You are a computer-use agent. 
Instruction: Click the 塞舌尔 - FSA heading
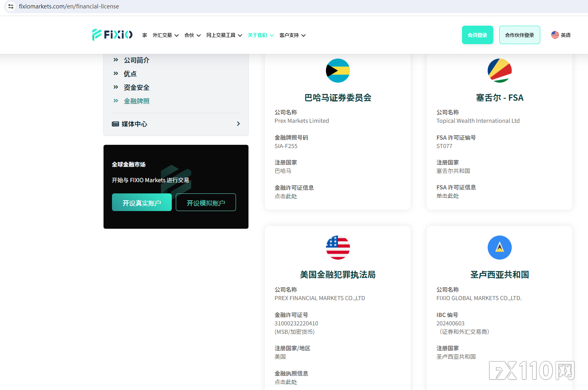[x=499, y=97]
